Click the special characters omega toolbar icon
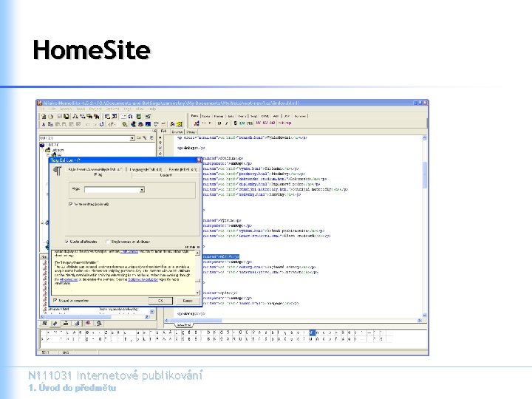532x399 pixels. [130, 117]
